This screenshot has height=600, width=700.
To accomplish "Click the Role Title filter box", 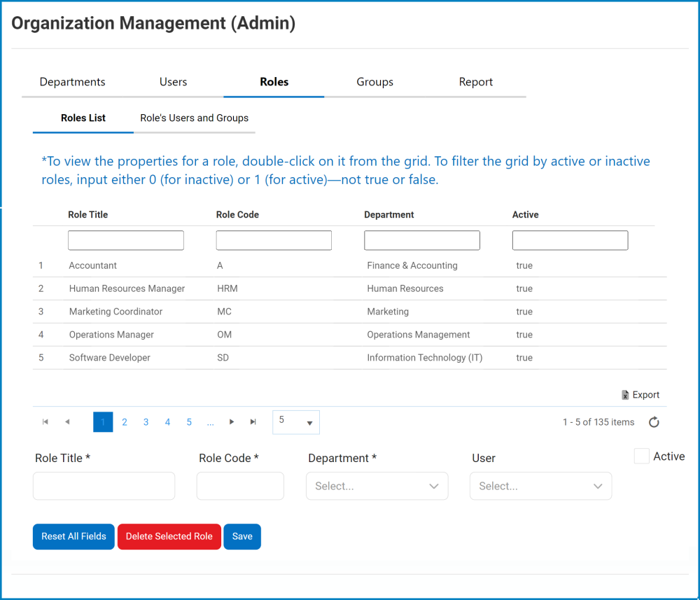I will (x=126, y=241).
